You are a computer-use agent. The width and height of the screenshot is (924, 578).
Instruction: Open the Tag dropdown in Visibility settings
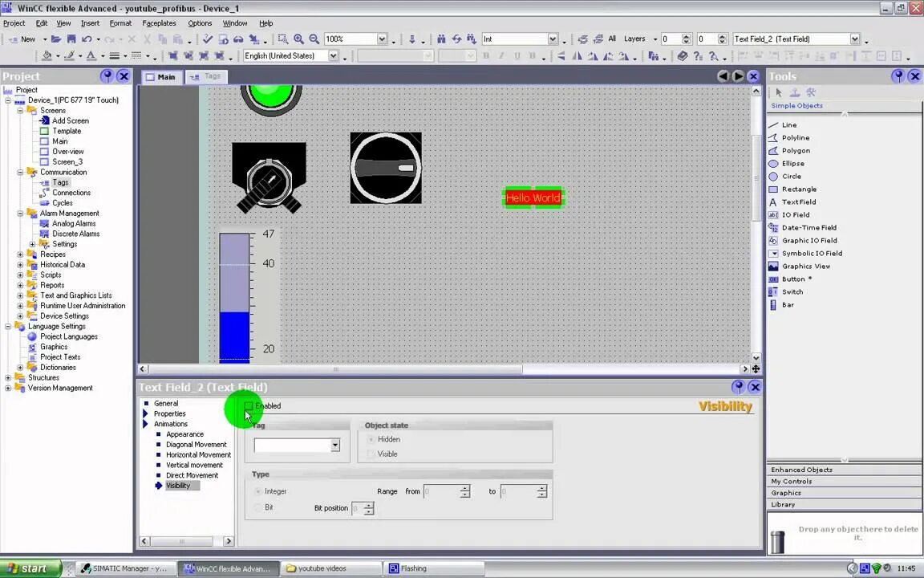point(335,446)
